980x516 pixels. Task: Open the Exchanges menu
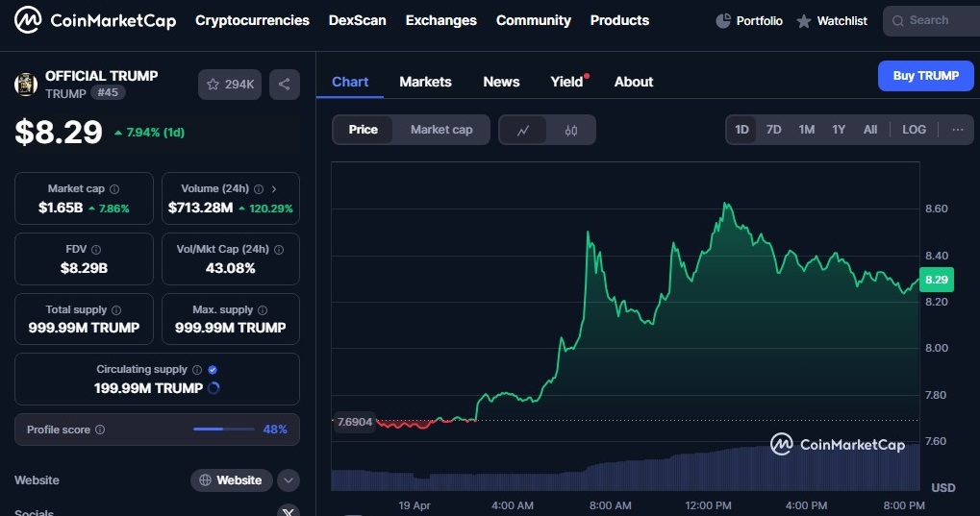[441, 20]
